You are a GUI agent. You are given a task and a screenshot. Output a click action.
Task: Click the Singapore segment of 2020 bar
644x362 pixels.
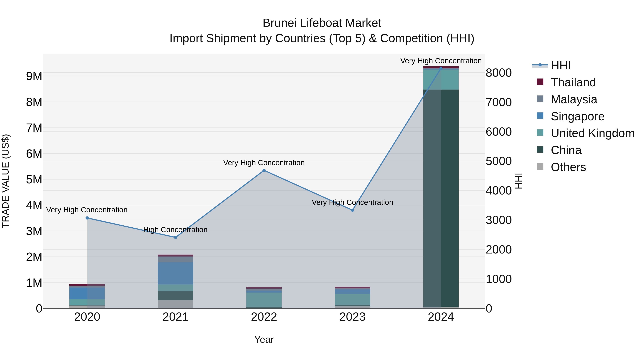[87, 293]
